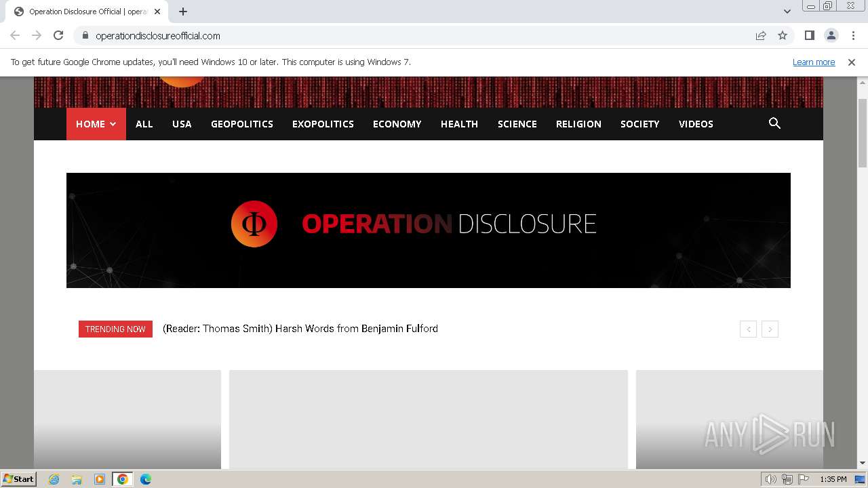Open the VIDEOS section
The width and height of the screenshot is (868, 488).
[x=696, y=124]
